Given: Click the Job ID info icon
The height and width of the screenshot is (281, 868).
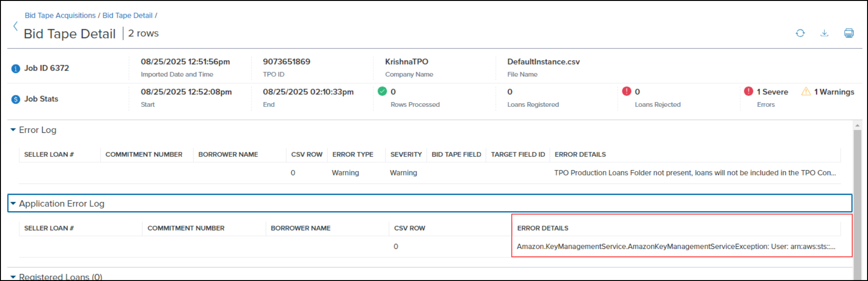Looking at the screenshot, I should pyautogui.click(x=16, y=69).
